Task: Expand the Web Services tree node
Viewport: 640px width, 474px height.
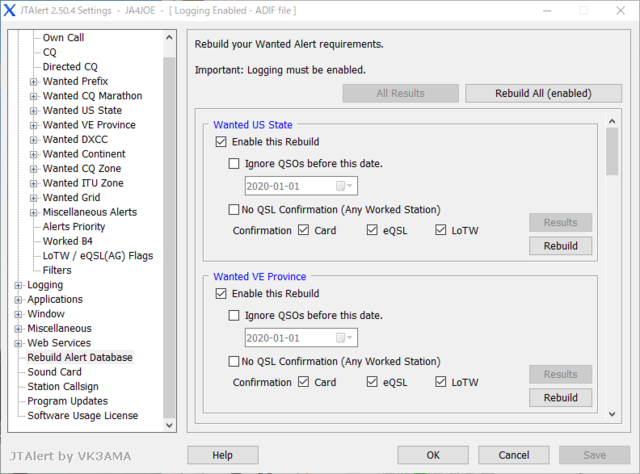Action: pyautogui.click(x=18, y=343)
